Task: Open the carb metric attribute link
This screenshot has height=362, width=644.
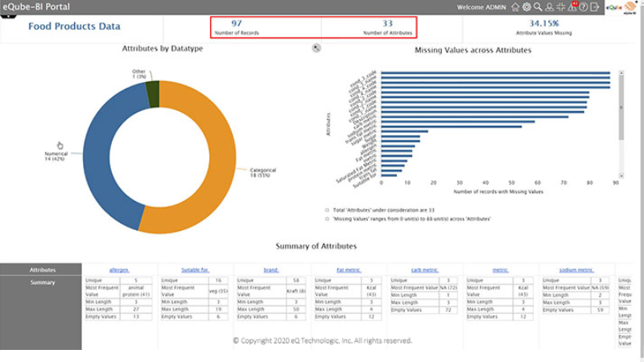Action: pyautogui.click(x=424, y=269)
